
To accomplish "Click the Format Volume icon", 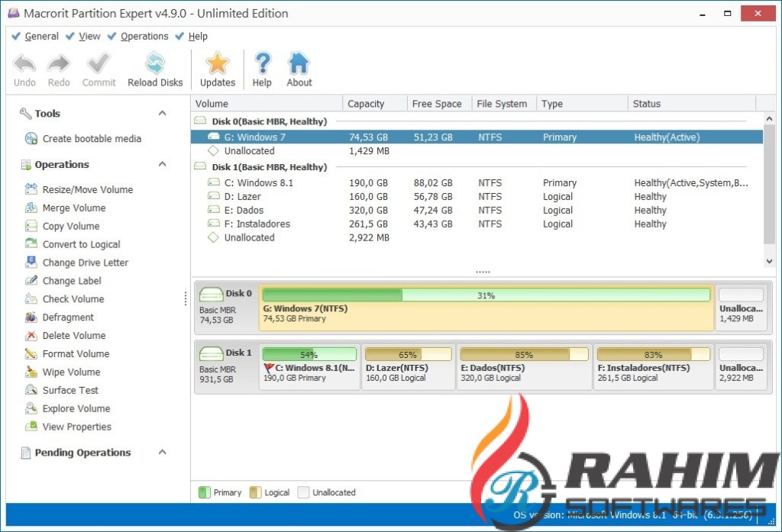I will [31, 353].
